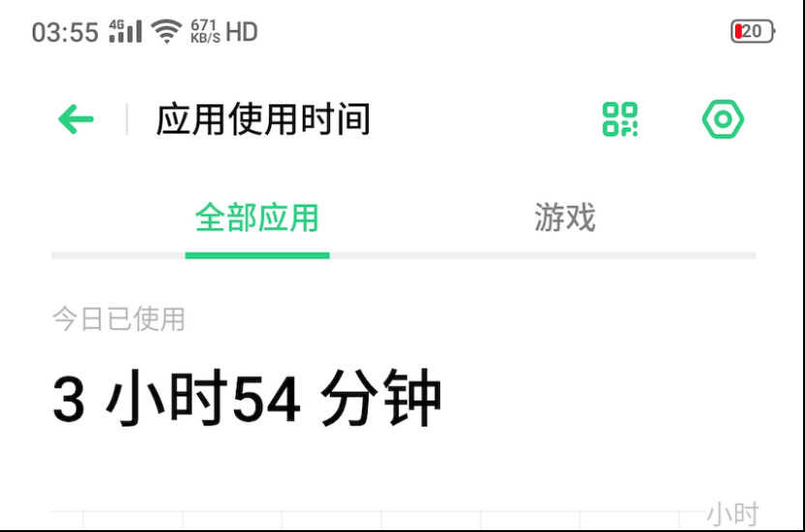
Task: Switch to the 游戏 tab
Action: (565, 217)
